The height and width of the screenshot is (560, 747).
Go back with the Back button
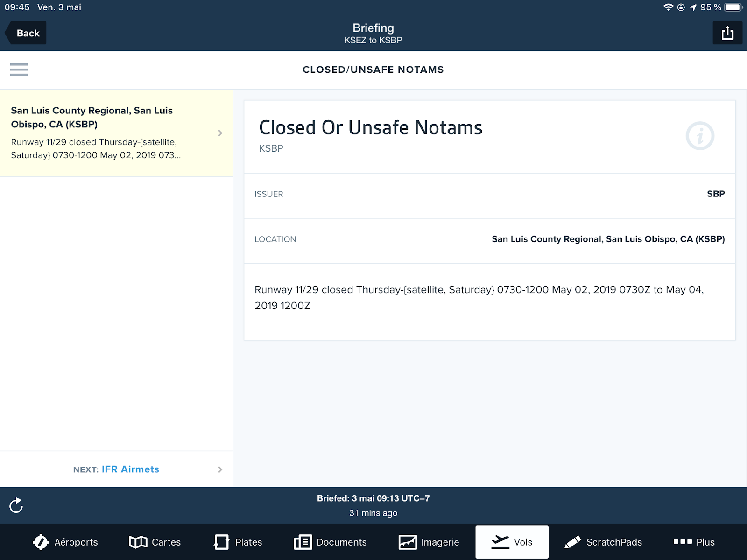click(x=26, y=33)
